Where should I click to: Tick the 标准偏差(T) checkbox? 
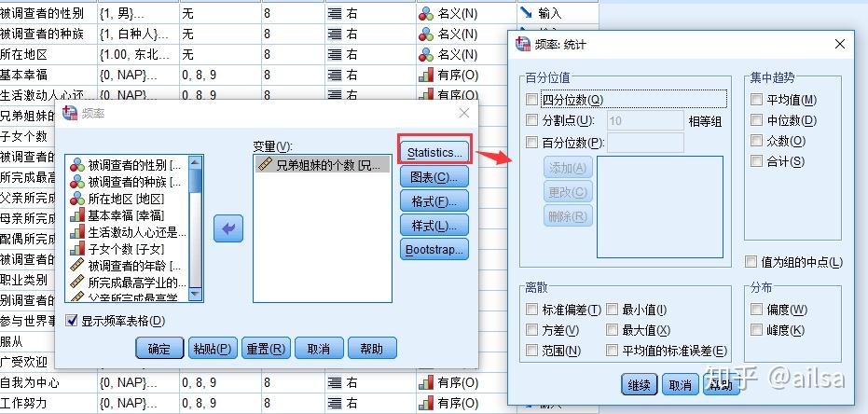pyautogui.click(x=532, y=310)
